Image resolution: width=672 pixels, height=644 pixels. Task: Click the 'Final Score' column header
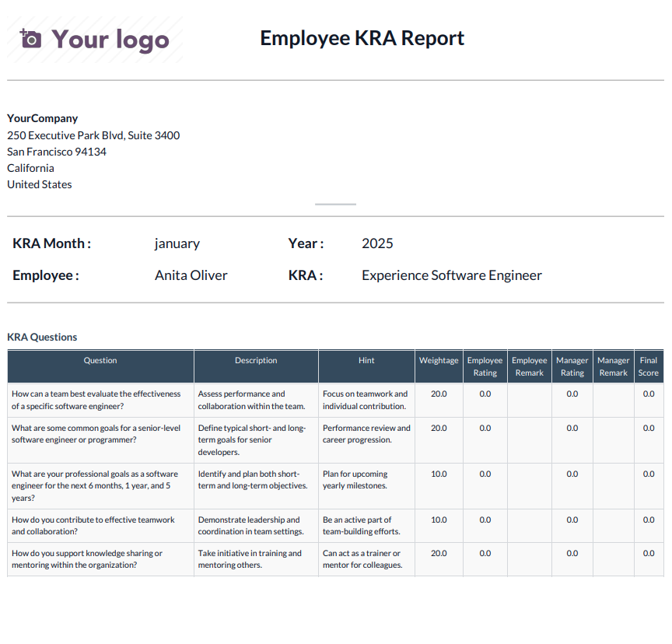(649, 366)
